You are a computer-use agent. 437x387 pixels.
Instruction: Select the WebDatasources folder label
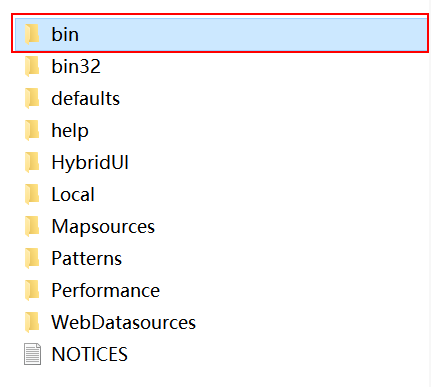point(124,322)
